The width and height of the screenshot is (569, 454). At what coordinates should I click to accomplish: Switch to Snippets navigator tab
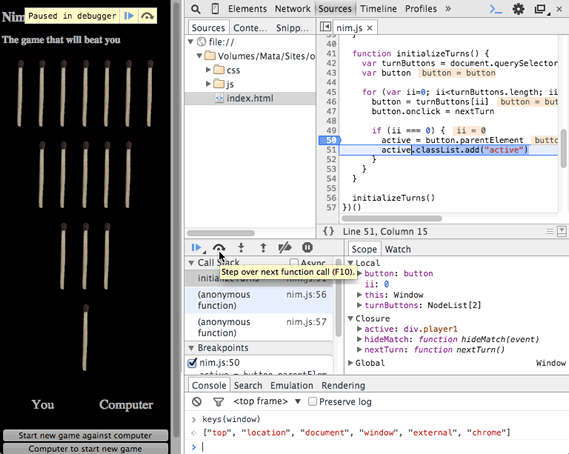pos(292,28)
